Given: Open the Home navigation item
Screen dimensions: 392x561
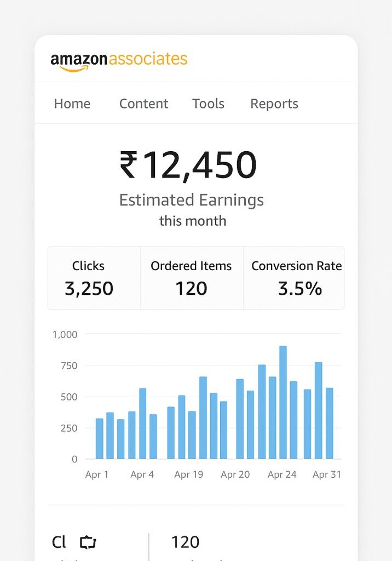Looking at the screenshot, I should coord(72,104).
